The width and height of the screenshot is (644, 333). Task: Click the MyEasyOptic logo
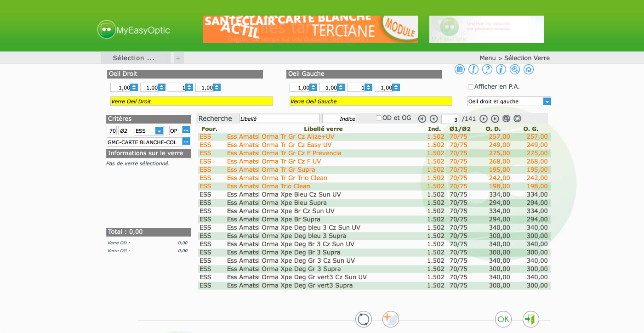click(134, 30)
